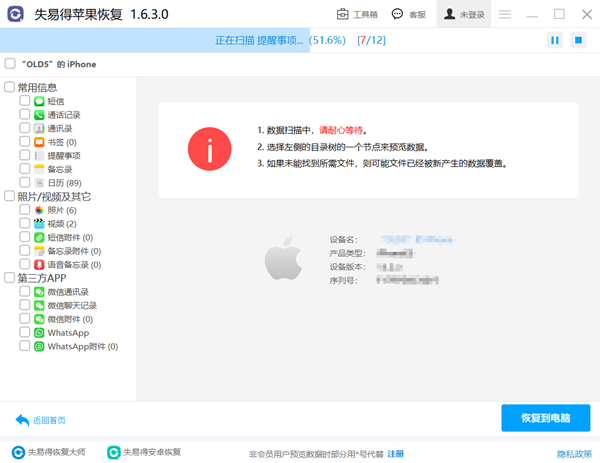Check the 通话记录 checkbox
600x463 pixels.
[24, 114]
